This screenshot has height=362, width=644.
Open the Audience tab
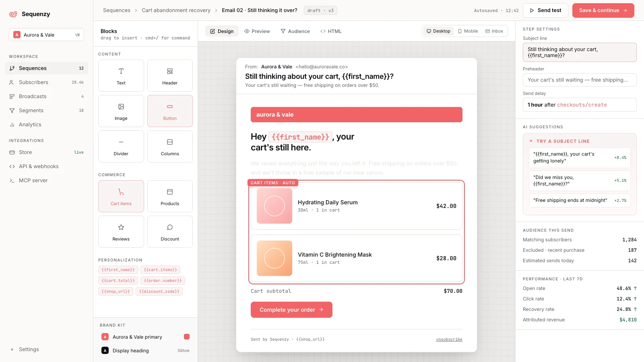(x=295, y=31)
